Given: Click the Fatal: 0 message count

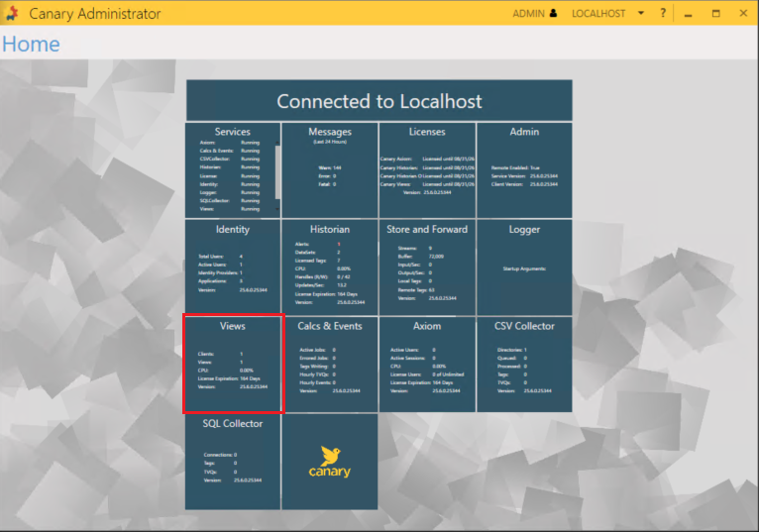Looking at the screenshot, I should tap(327, 184).
